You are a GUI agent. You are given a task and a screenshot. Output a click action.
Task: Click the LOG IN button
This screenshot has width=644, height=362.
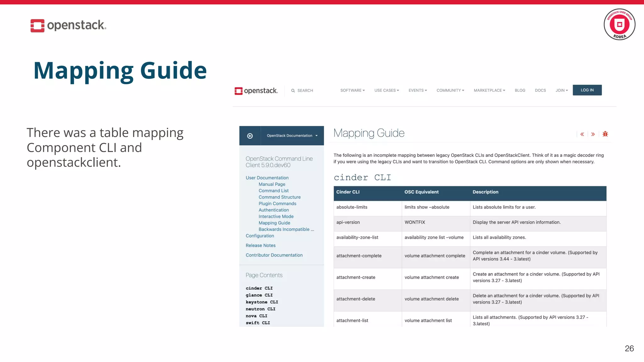[587, 90]
